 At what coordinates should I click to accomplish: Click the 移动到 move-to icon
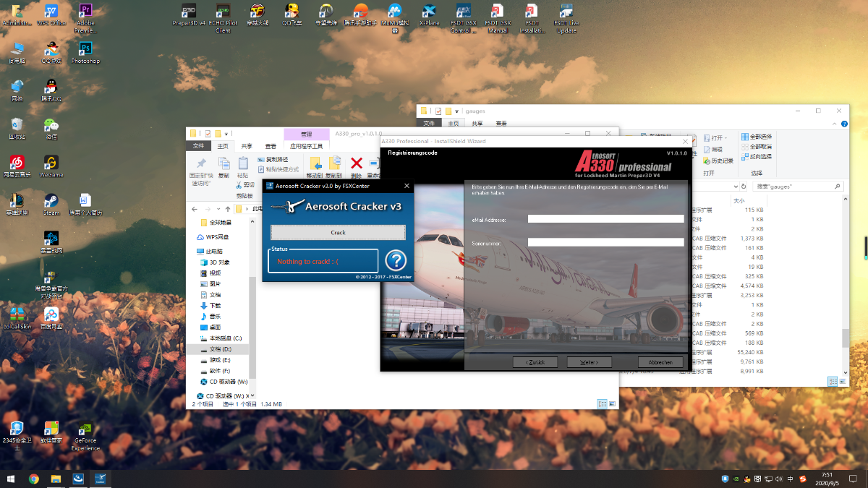click(315, 163)
